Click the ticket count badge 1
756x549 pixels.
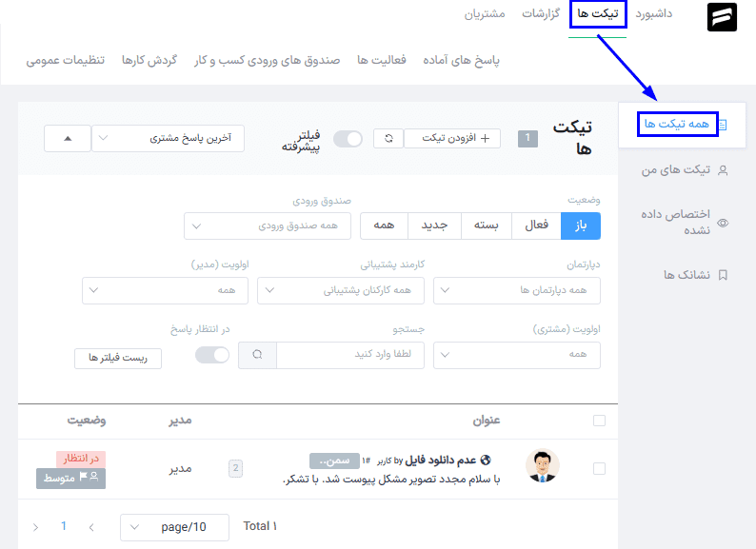pos(527,139)
